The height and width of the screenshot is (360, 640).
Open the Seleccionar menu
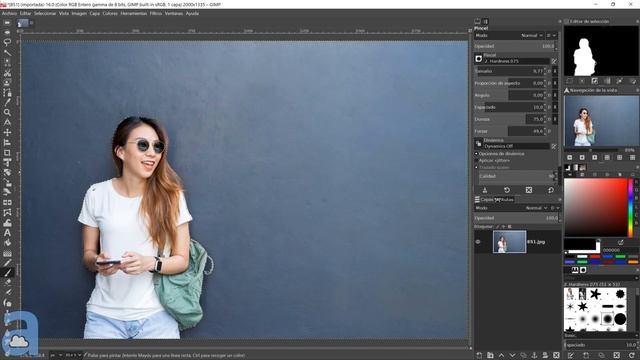click(45, 13)
